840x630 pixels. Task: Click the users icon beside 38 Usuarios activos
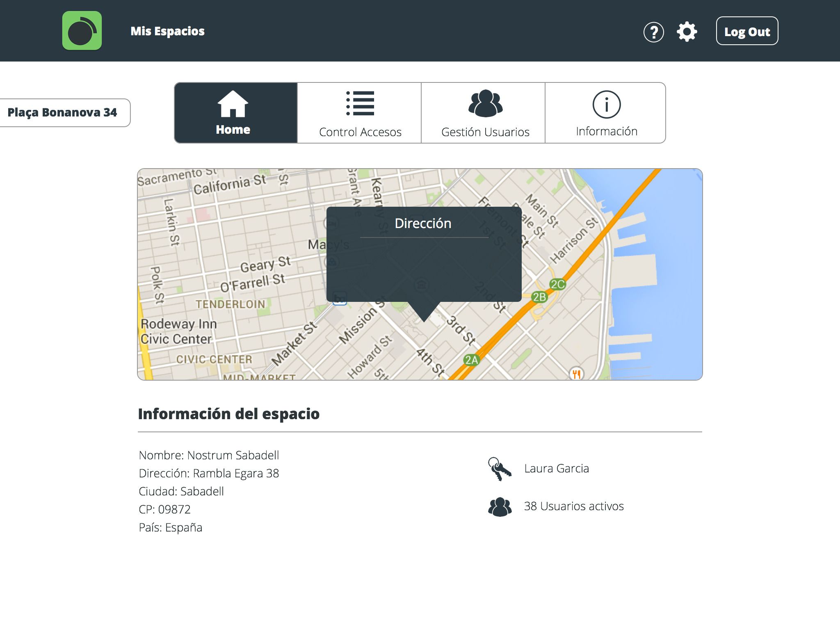(x=500, y=507)
